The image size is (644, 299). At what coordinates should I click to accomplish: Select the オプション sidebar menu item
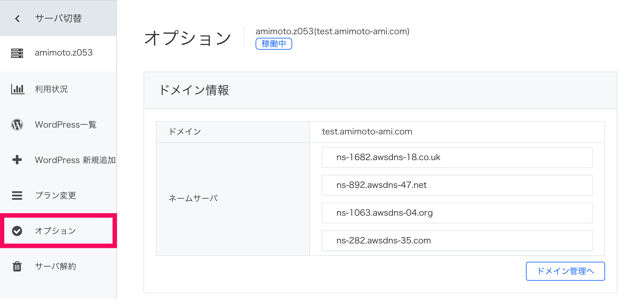point(58,231)
